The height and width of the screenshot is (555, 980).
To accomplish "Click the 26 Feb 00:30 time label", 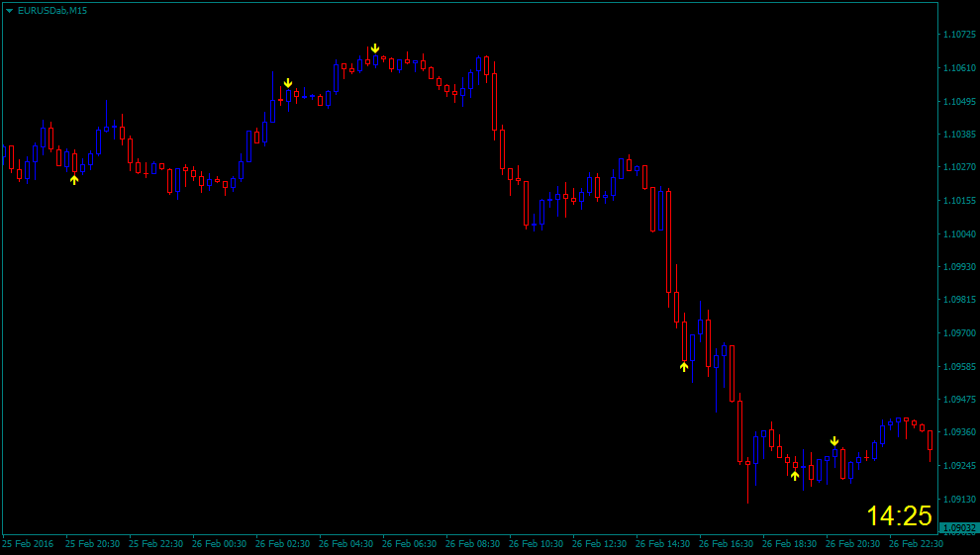I will [x=219, y=544].
